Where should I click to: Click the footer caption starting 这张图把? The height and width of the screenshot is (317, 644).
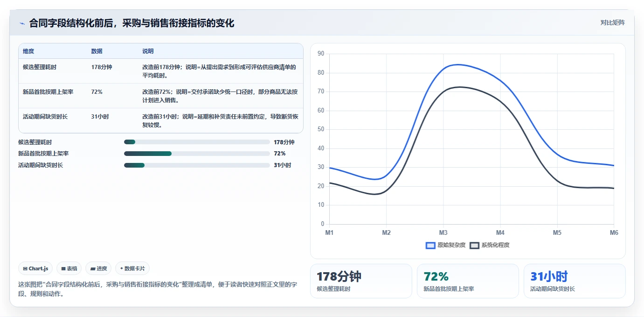[158, 289]
